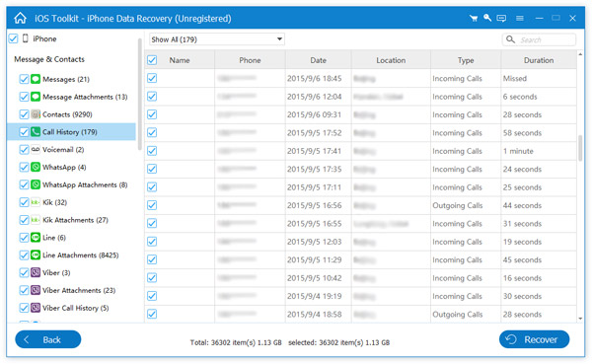Click the table scroll up arrow
This screenshot has width=592, height=364.
[580, 54]
